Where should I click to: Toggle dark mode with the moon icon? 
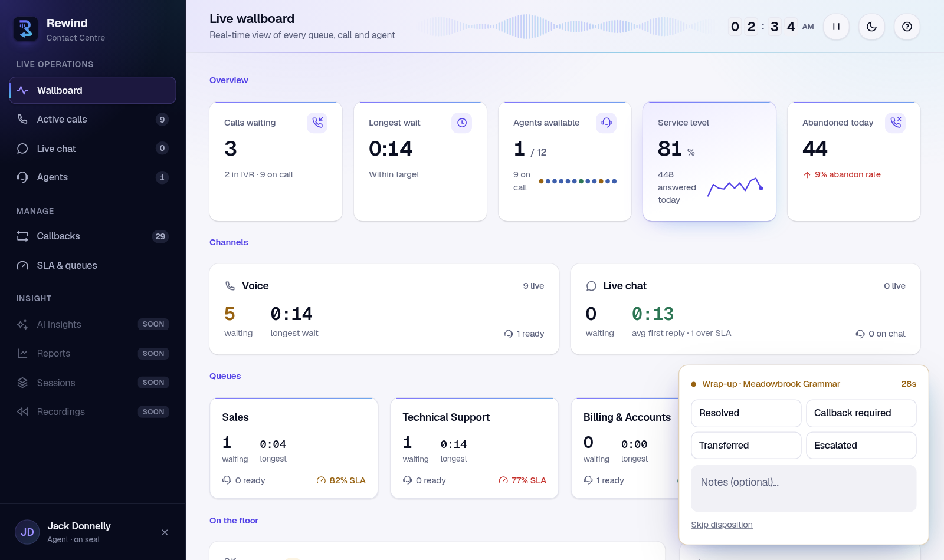coord(871,27)
